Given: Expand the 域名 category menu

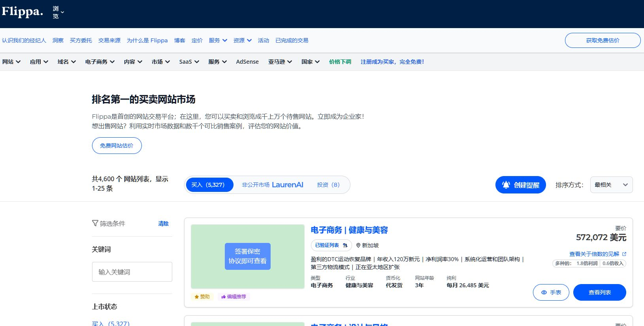Looking at the screenshot, I should pyautogui.click(x=67, y=62).
